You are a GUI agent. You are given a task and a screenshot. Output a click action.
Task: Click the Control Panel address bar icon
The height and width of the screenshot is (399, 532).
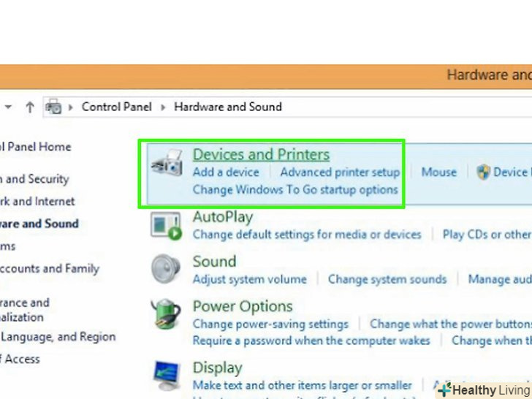tap(53, 107)
